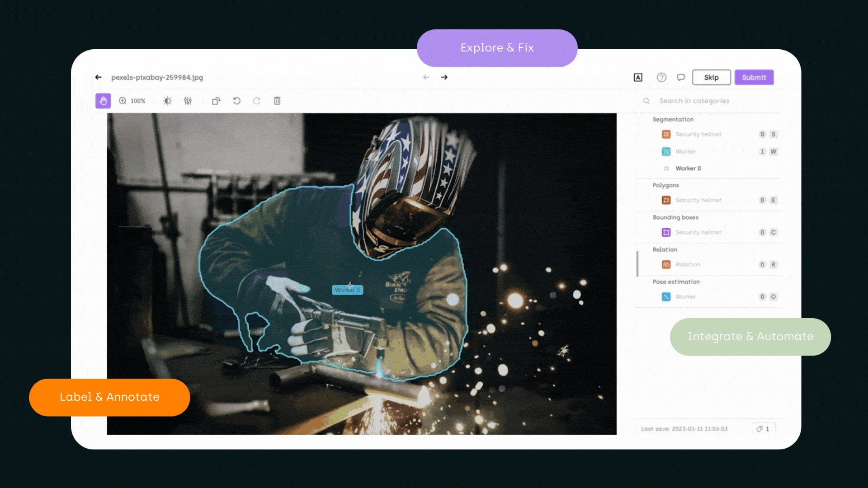The height and width of the screenshot is (488, 868).
Task: Select the pan hand tool
Action: [103, 101]
